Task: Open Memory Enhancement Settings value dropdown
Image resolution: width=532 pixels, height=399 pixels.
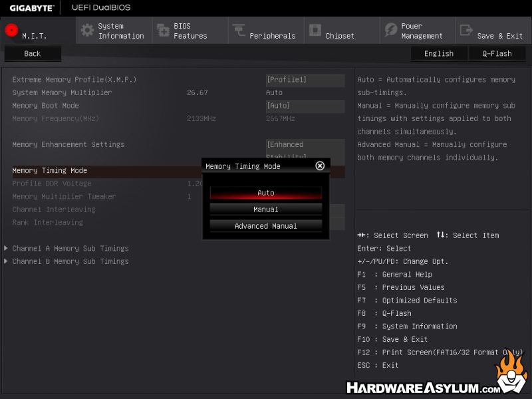Action: 305,145
